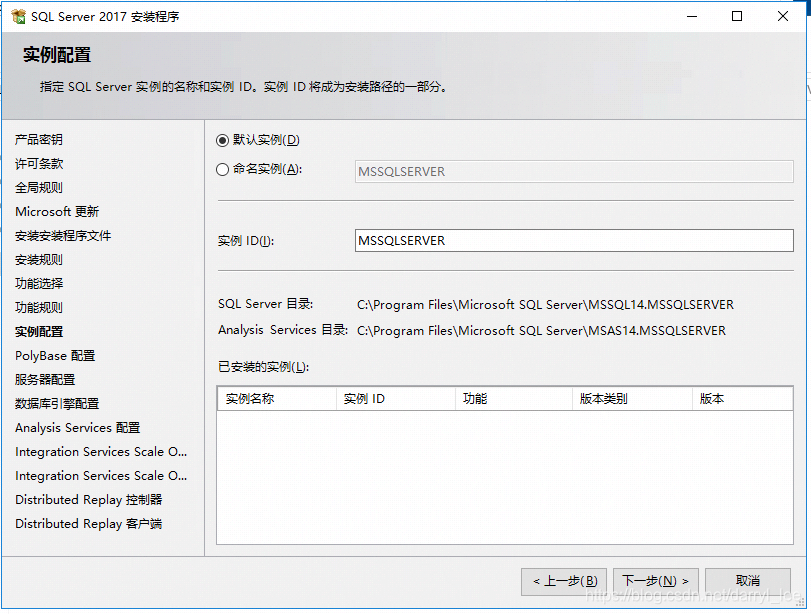Viewport: 811px width, 614px height.
Task: Open Microsoft 更新 step in sidebar
Action: click(57, 212)
